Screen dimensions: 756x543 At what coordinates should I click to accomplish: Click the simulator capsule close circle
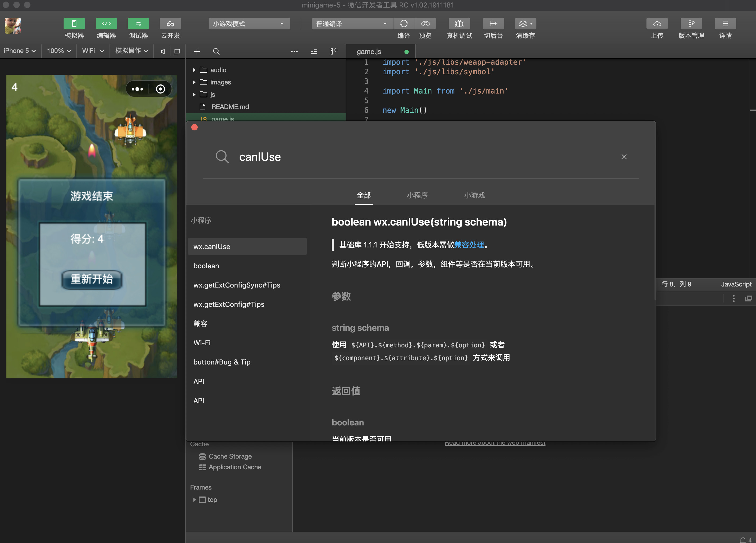pyautogui.click(x=161, y=89)
